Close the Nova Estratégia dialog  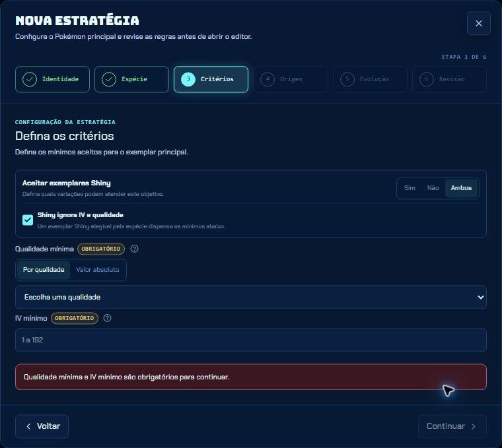pos(479,23)
